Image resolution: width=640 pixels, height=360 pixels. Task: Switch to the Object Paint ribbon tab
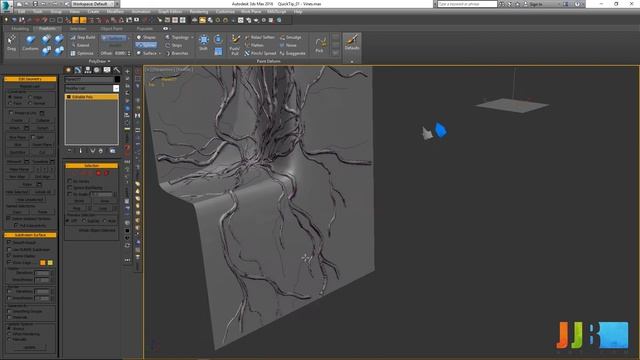point(111,29)
